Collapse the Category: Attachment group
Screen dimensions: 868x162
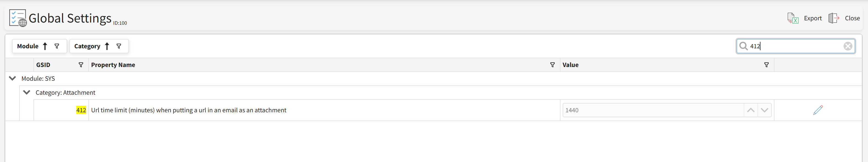pyautogui.click(x=27, y=93)
